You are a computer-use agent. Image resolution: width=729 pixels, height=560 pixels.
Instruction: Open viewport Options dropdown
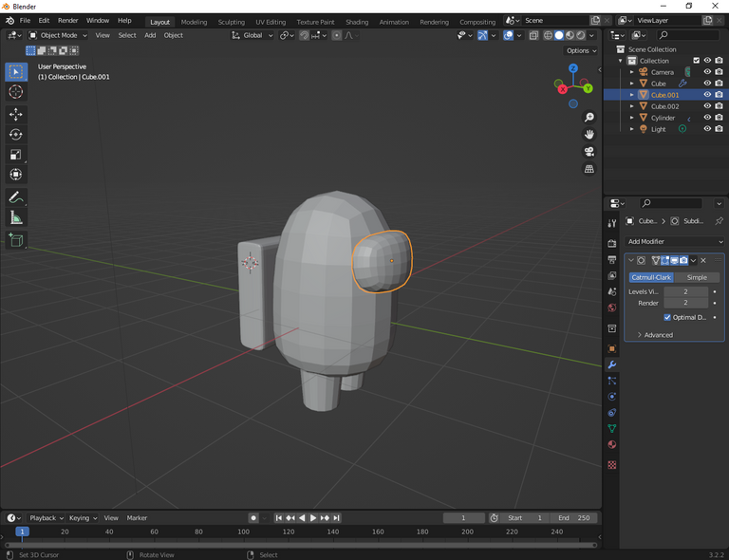(x=581, y=50)
